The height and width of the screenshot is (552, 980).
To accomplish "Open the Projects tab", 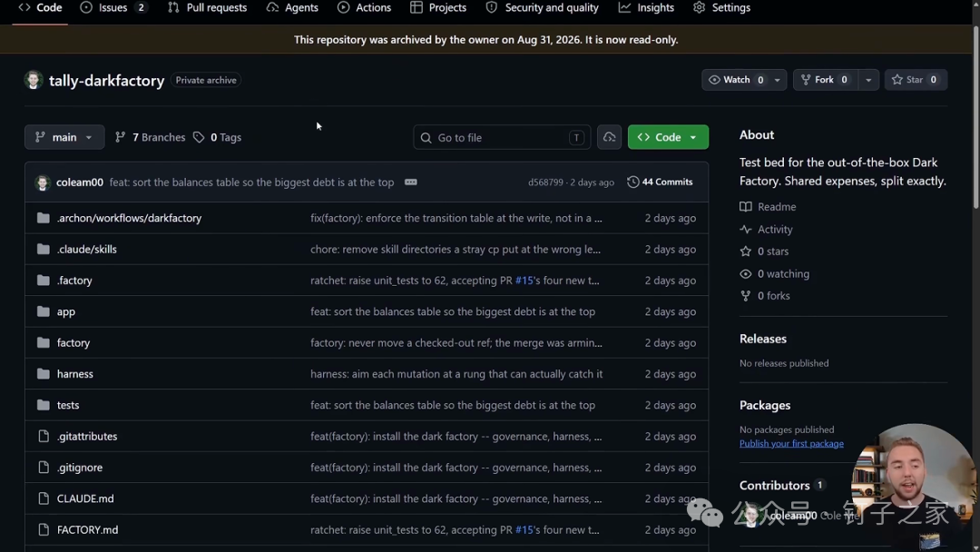I will click(x=438, y=7).
